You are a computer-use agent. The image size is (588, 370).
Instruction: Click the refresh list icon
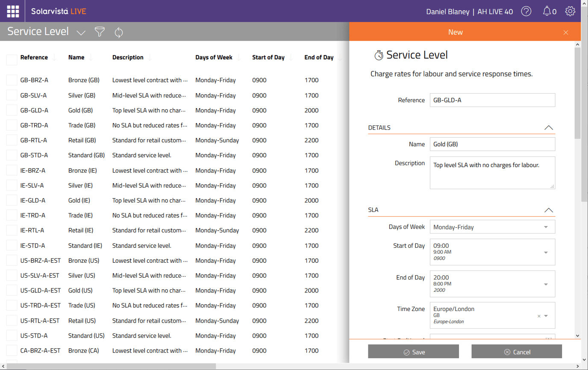click(x=119, y=32)
